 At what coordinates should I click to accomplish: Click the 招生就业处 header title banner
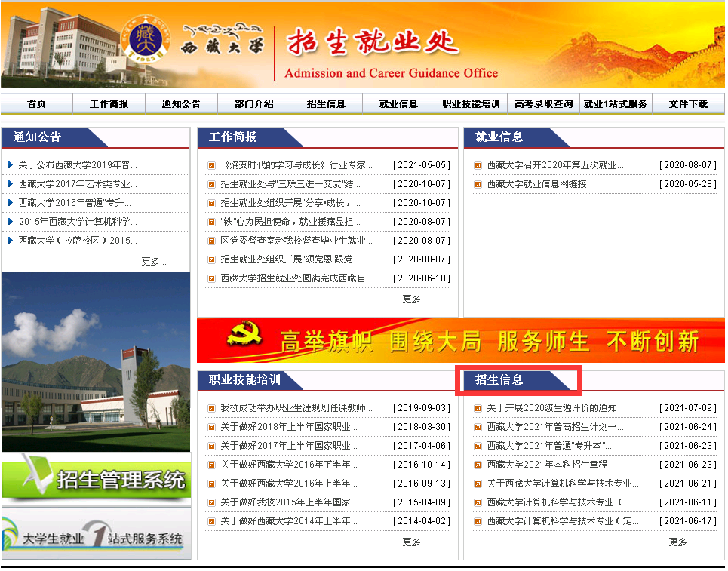(373, 41)
